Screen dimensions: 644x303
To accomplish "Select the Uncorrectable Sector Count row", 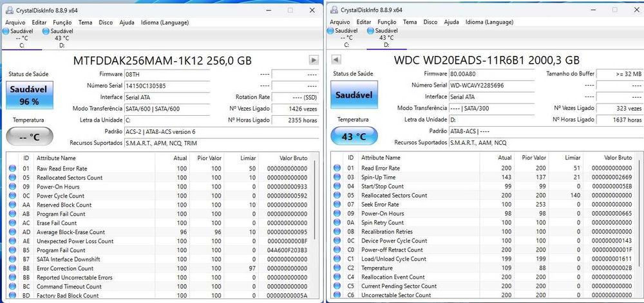I will 483,295.
